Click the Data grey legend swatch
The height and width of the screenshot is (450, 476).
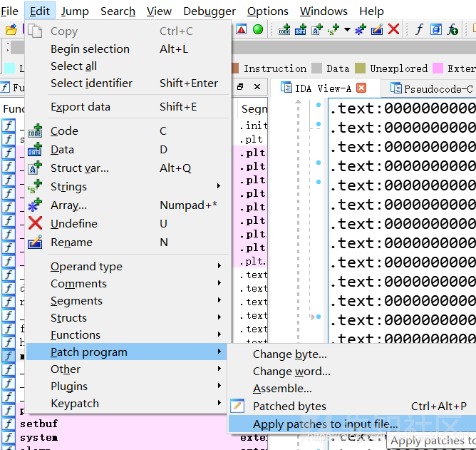(x=316, y=68)
